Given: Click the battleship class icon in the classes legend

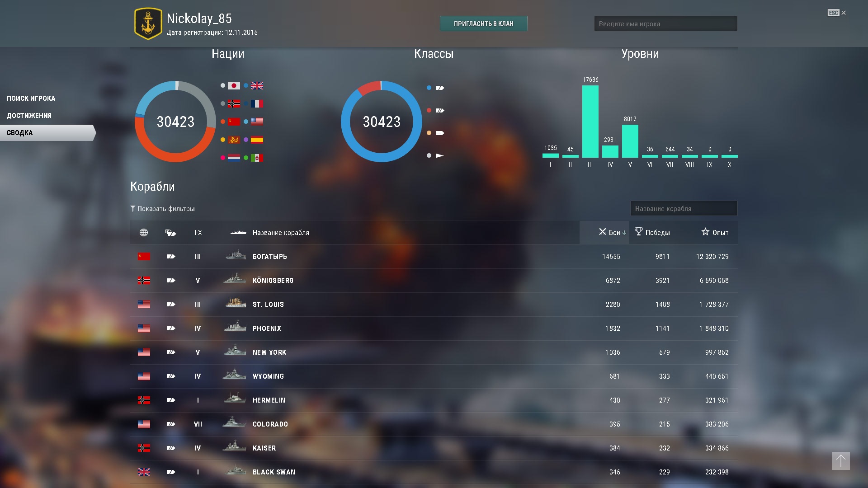Looking at the screenshot, I should [440, 110].
